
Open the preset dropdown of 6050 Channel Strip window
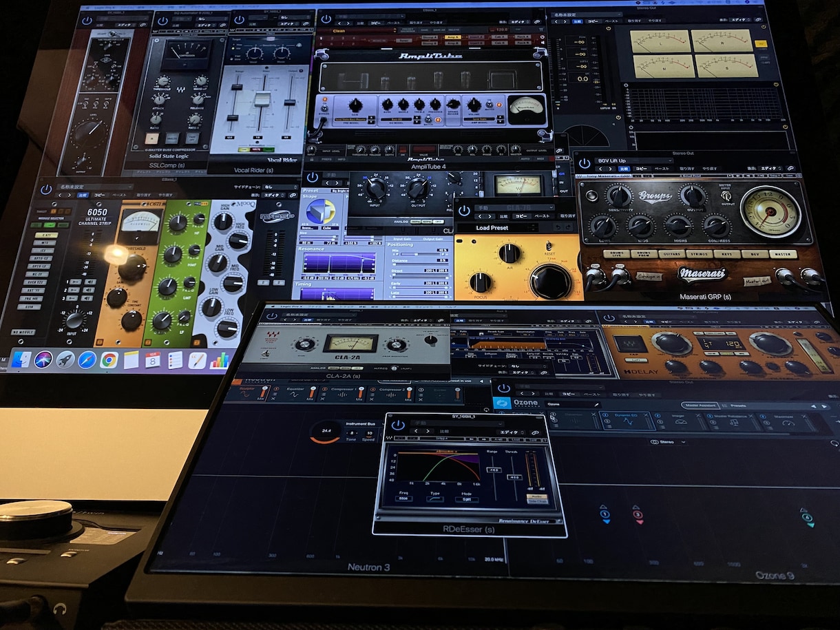(95, 187)
